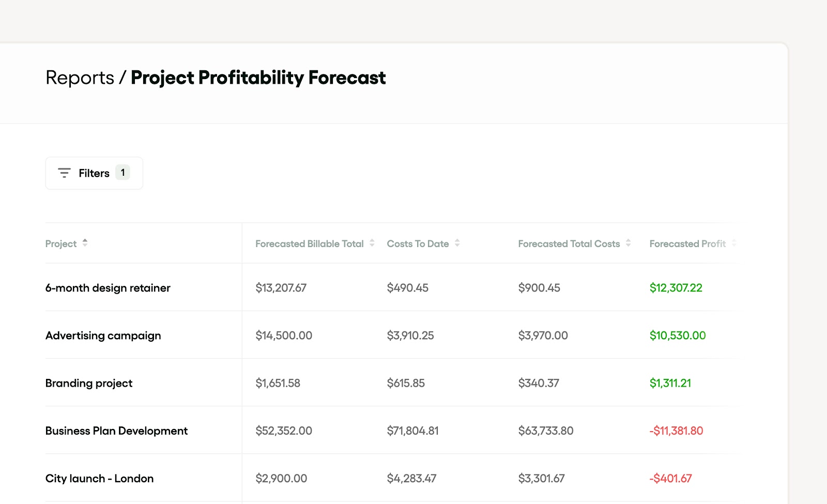Select the $10,530.00 profit value
Screen dimensions: 827x504
point(678,335)
